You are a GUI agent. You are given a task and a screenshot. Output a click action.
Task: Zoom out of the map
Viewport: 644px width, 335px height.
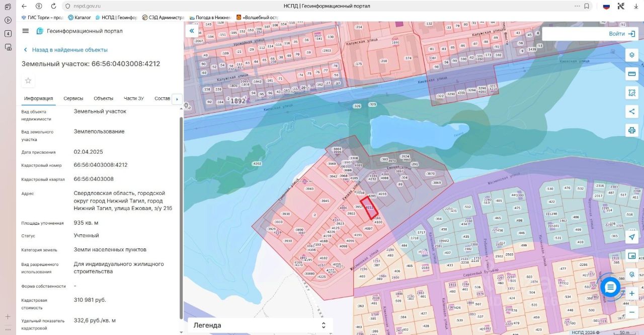631,312
